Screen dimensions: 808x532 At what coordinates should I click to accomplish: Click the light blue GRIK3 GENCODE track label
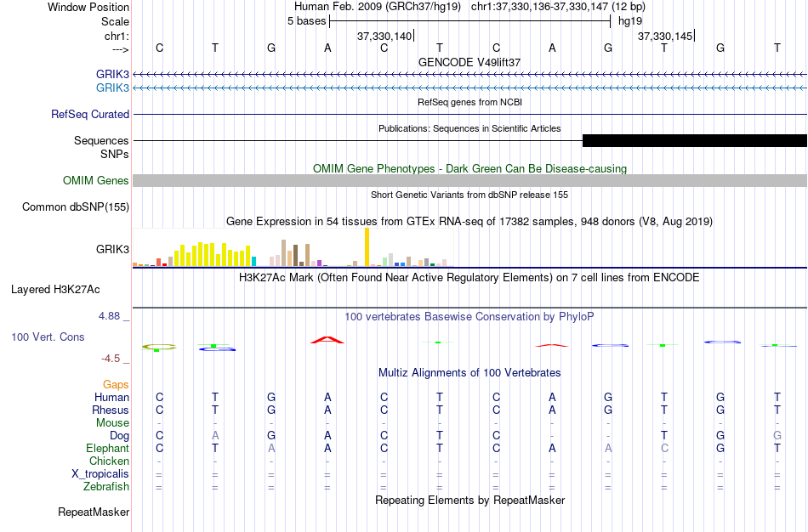(x=112, y=88)
